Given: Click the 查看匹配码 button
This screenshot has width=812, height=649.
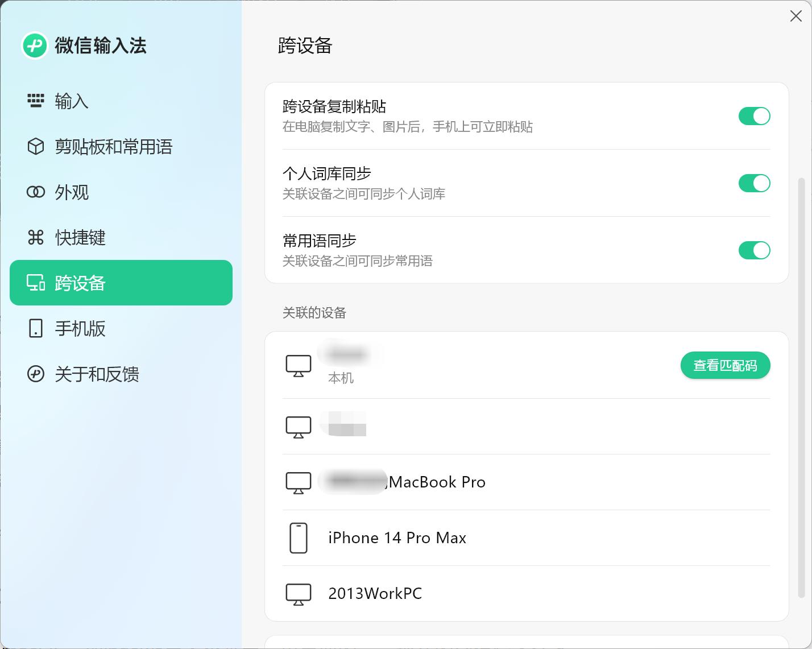Looking at the screenshot, I should click(726, 365).
